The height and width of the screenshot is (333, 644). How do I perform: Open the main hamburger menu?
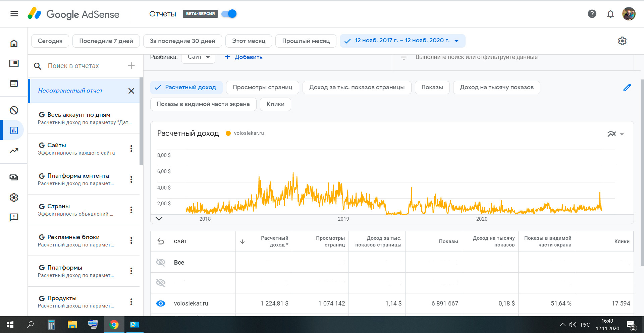14,14
